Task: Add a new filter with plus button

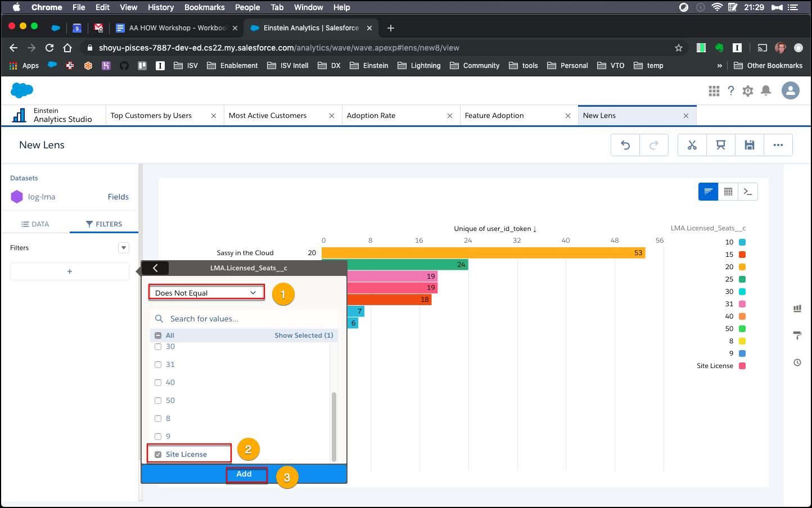Action: coord(70,271)
